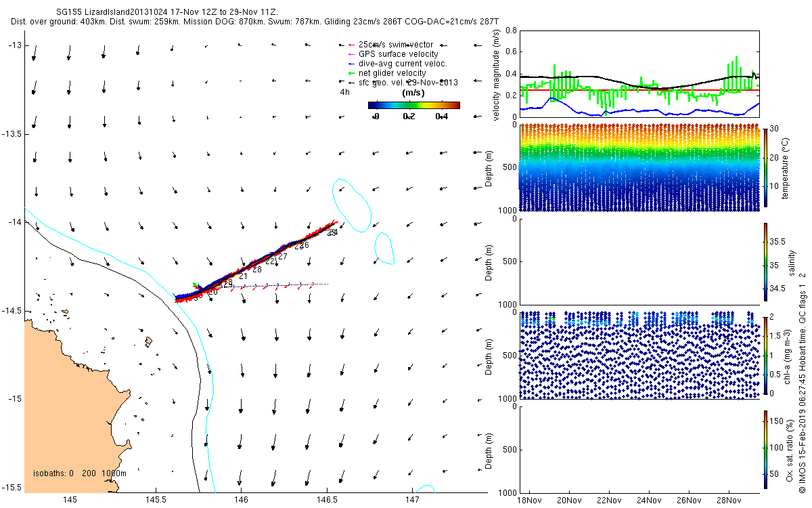Click the 28Nov date tick label

(729, 501)
